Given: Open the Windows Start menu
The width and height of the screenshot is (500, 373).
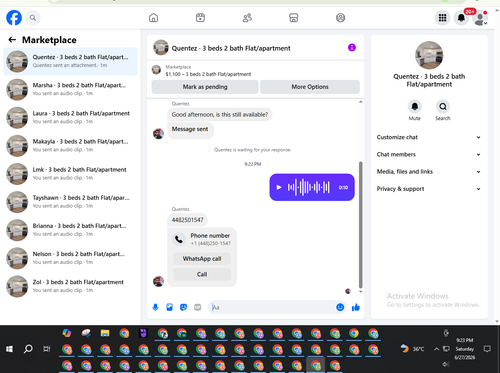Looking at the screenshot, I should tap(9, 349).
